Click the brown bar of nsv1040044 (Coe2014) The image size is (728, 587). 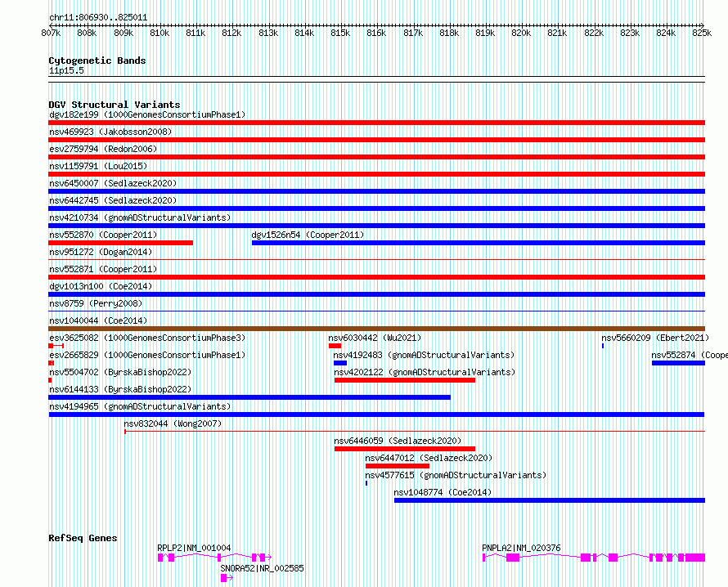[376, 329]
